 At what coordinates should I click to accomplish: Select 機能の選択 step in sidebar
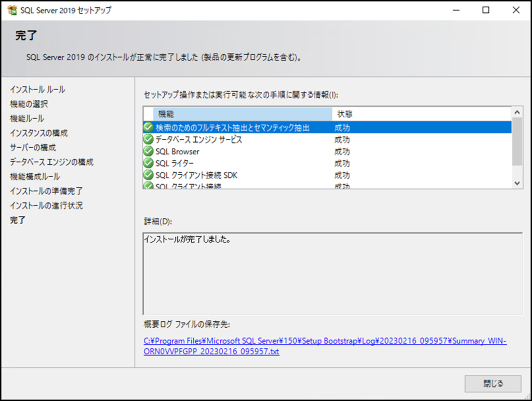[x=29, y=104]
